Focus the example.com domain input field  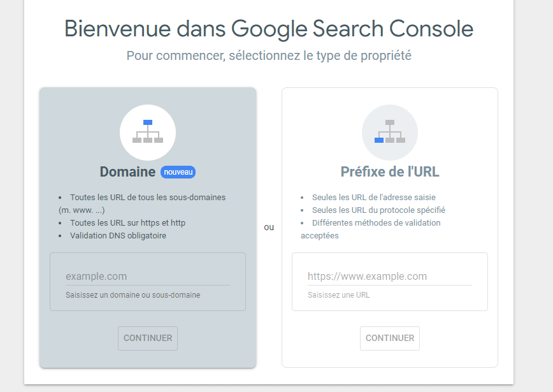[147, 277]
